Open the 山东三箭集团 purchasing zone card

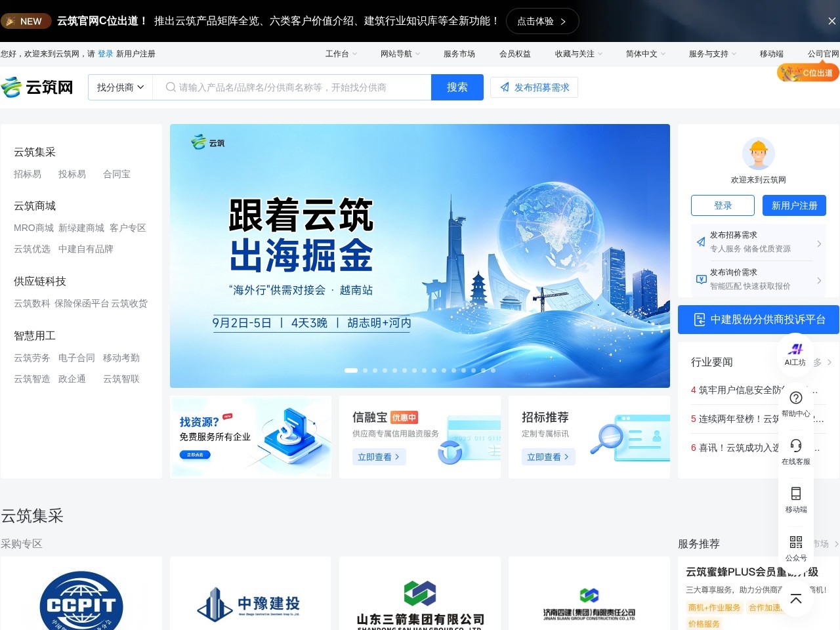tap(420, 593)
